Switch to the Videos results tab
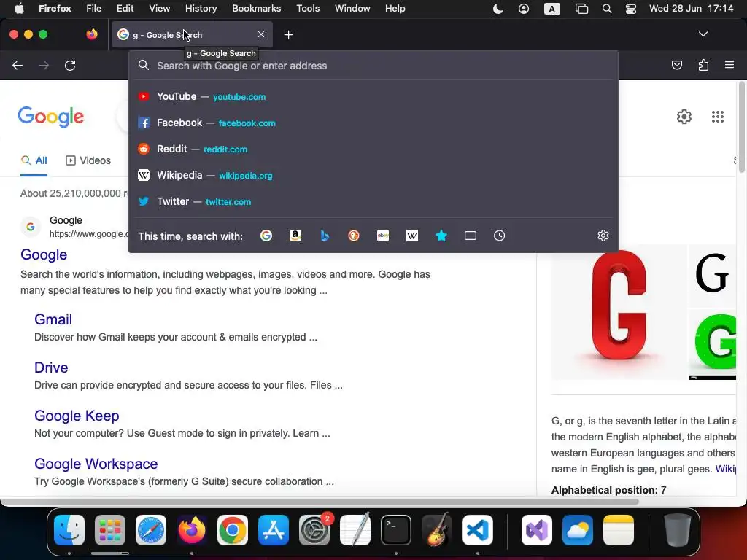This screenshot has height=560, width=747. 88,161
